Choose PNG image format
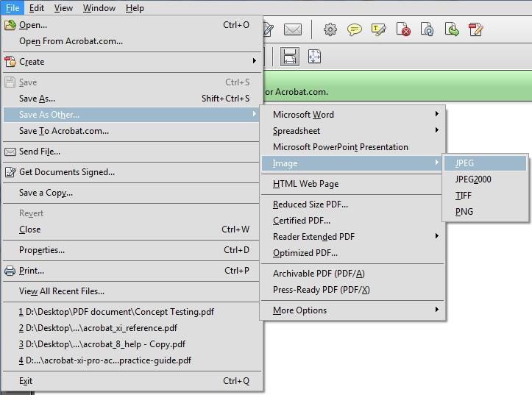The width and height of the screenshot is (532, 395). (485, 212)
